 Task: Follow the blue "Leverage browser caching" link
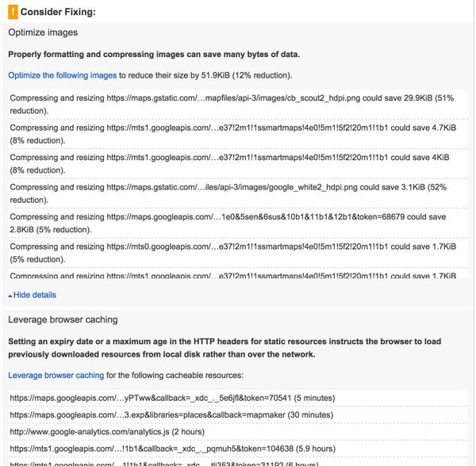click(x=56, y=375)
